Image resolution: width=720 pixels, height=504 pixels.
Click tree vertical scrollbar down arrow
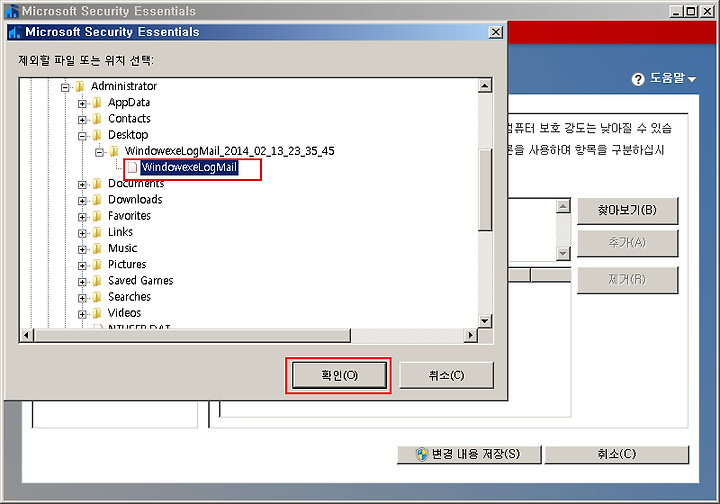tap(485, 320)
